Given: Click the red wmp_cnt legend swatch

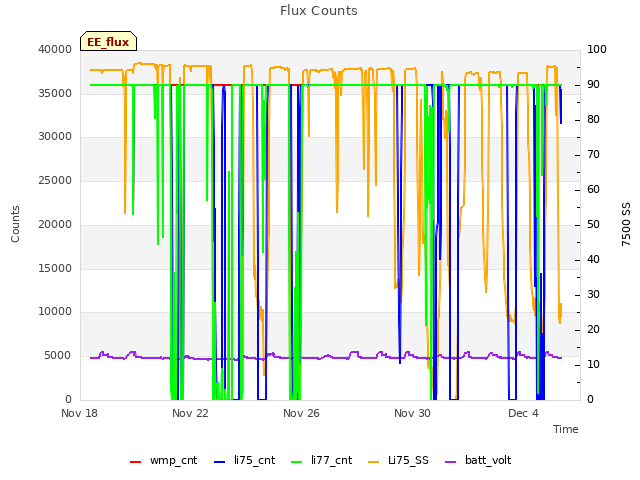Looking at the screenshot, I should tap(136, 462).
